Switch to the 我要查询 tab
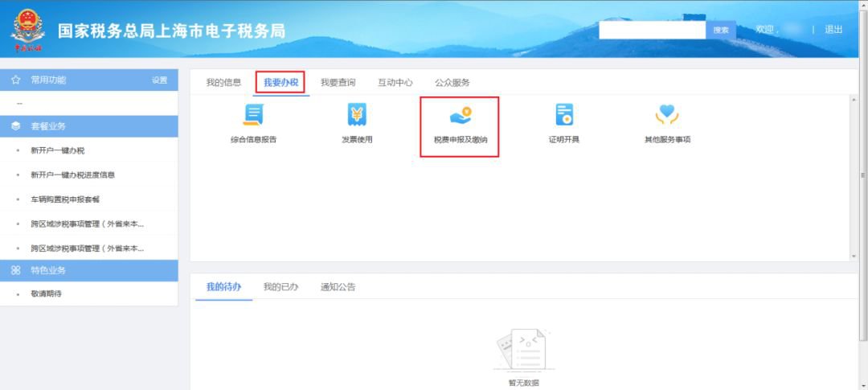The image size is (868, 390). coord(338,82)
